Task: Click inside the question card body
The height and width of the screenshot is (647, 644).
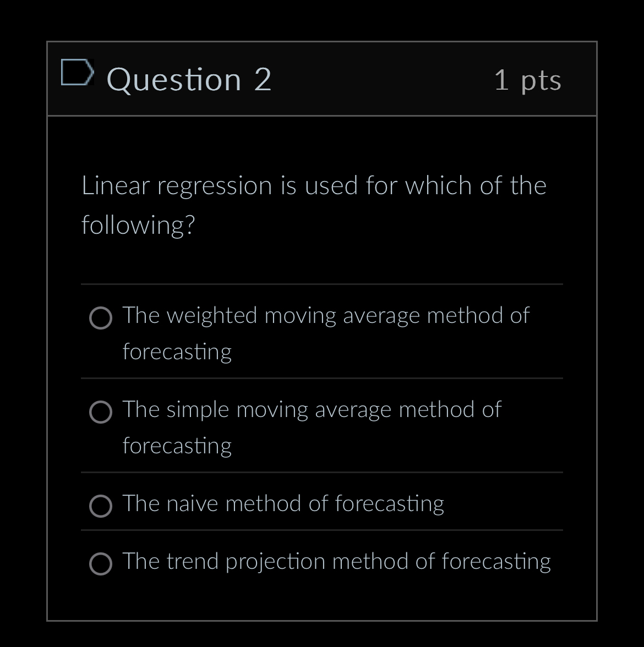Action: coord(322,253)
